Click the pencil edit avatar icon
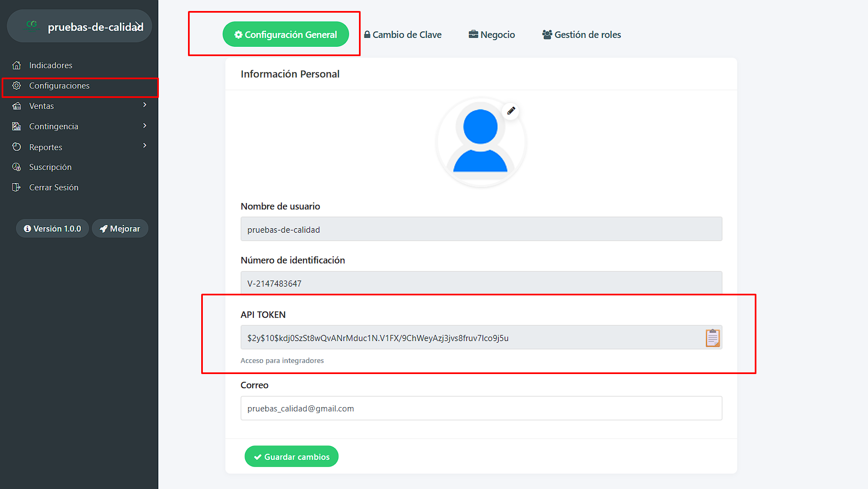868x489 pixels. (x=511, y=111)
